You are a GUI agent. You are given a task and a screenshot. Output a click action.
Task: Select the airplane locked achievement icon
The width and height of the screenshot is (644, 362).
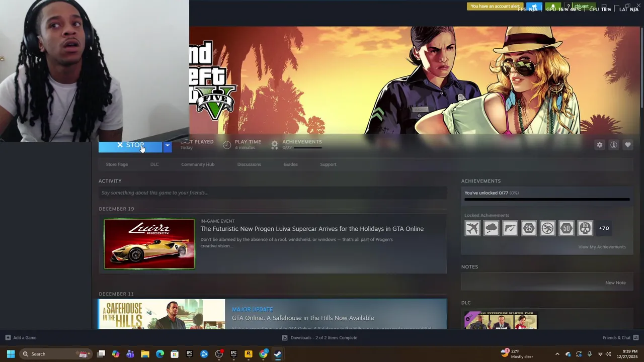pyautogui.click(x=472, y=228)
